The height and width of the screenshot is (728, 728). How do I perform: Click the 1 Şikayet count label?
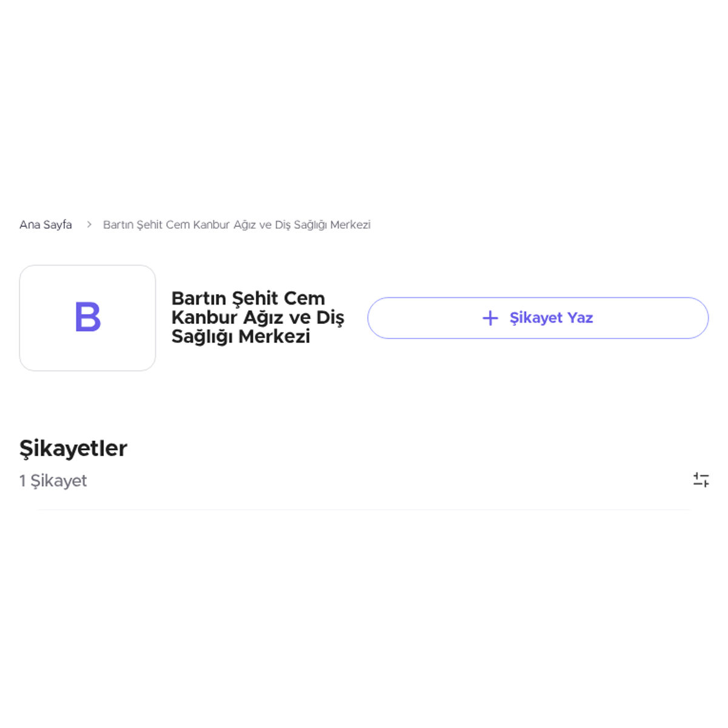[x=53, y=480]
